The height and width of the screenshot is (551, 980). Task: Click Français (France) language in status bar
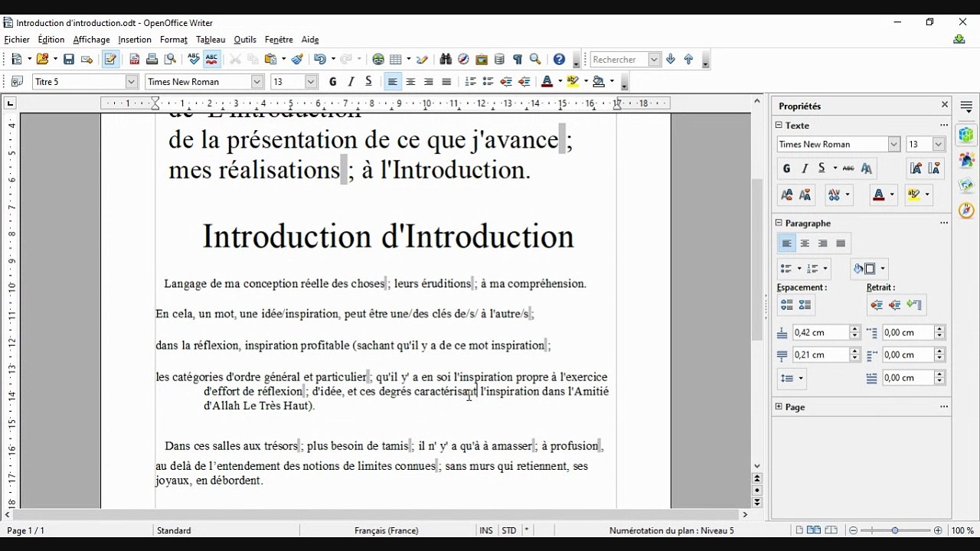(x=387, y=530)
